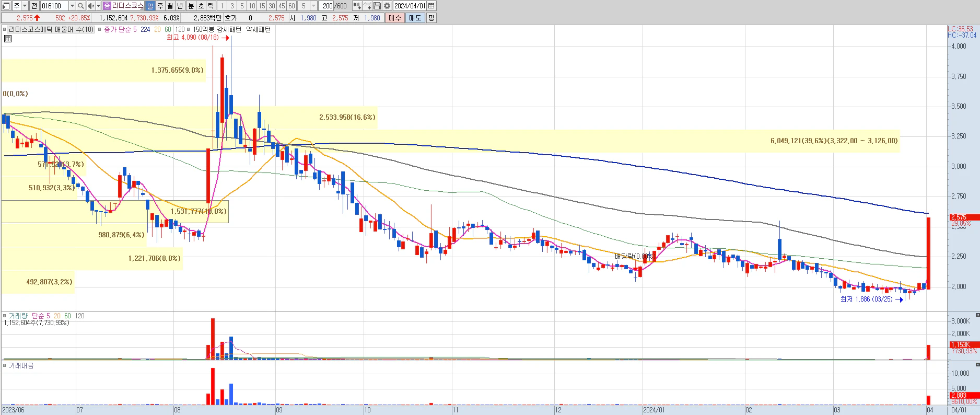
Task: Click the 2024/01 timeline date marker
Action: [x=654, y=410]
